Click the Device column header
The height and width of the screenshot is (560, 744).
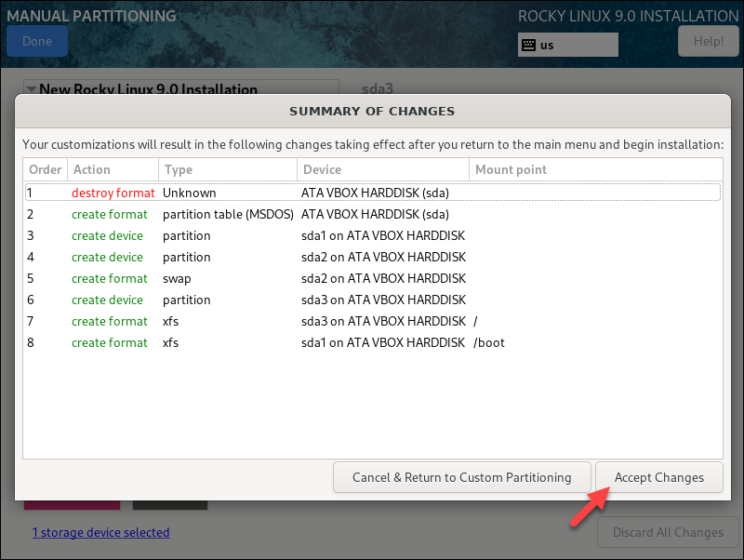tap(383, 169)
